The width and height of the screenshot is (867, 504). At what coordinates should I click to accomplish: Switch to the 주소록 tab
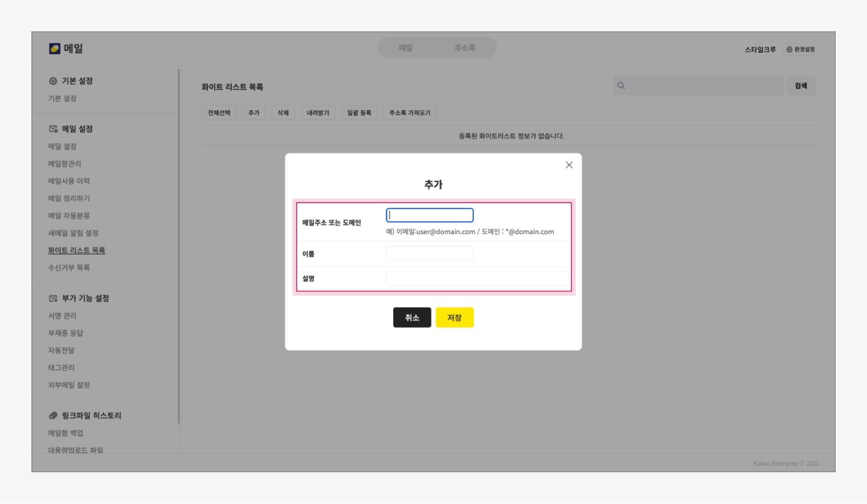[464, 48]
